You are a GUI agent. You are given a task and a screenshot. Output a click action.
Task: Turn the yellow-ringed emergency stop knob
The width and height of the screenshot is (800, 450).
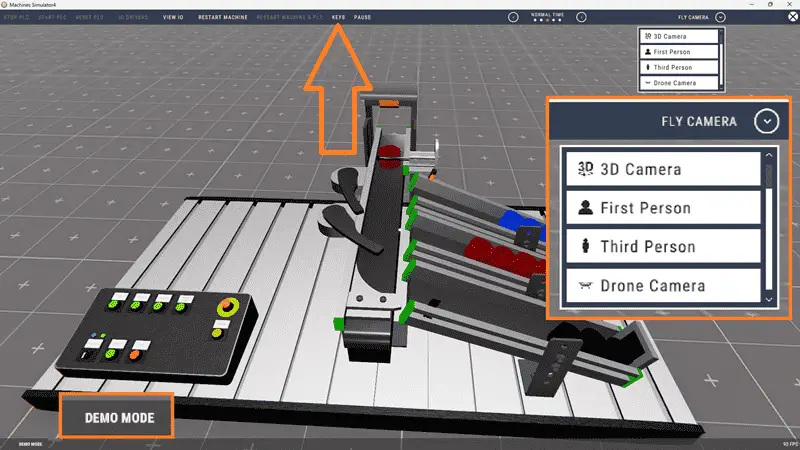pyautogui.click(x=228, y=306)
